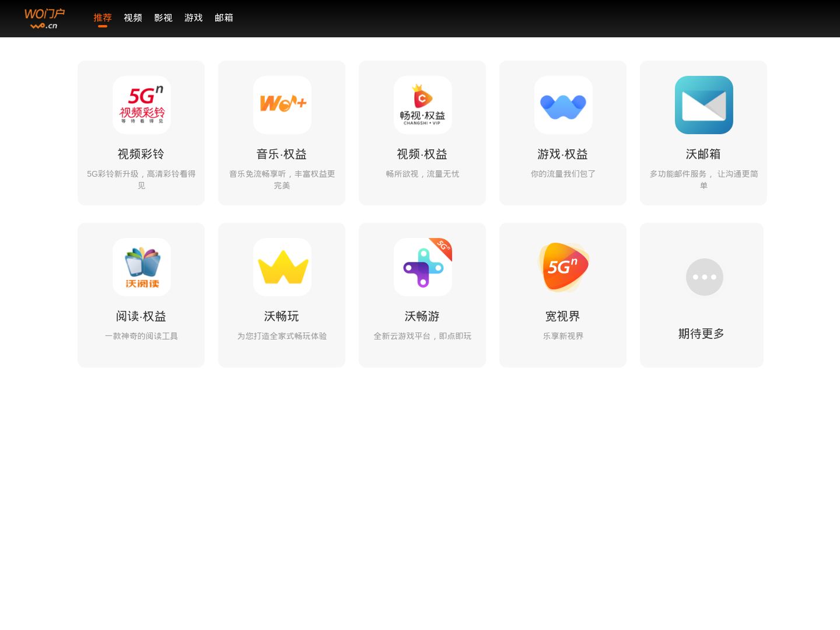Click description 5G彩铃新升级，高清彩铃看得见

[141, 180]
